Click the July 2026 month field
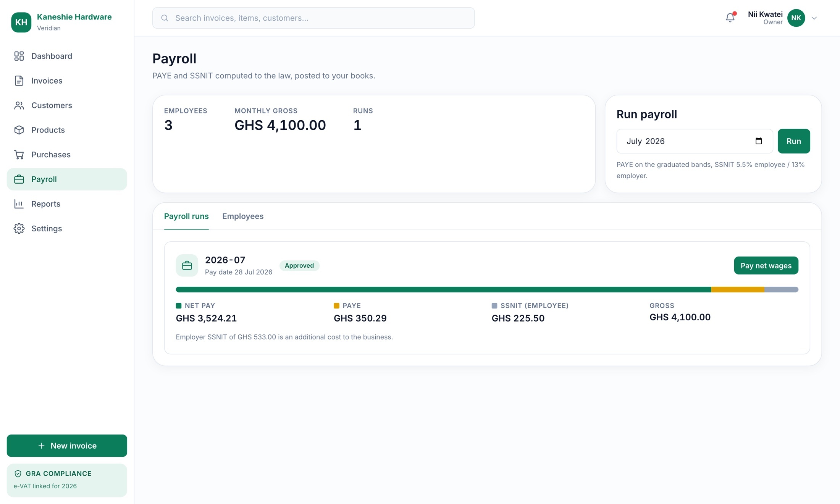This screenshot has width=840, height=504. coord(695,141)
